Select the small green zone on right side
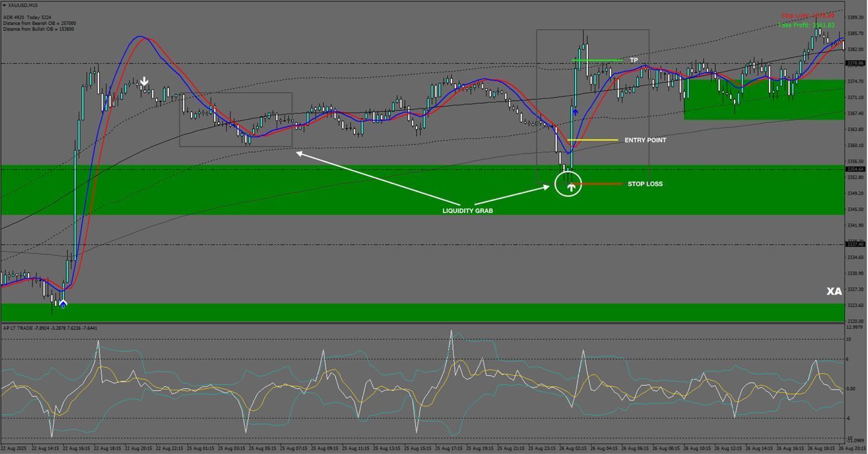Screen dimensions: 868x454 (763, 100)
